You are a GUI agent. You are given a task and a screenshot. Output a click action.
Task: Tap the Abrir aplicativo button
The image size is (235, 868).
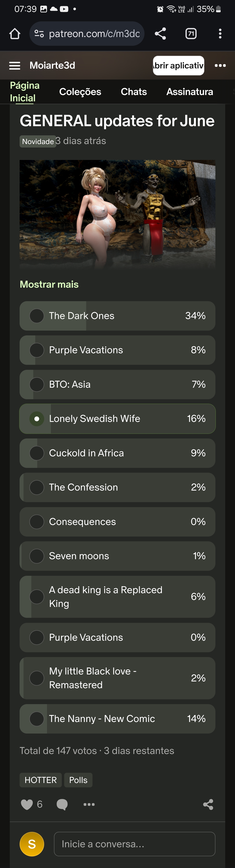point(178,65)
